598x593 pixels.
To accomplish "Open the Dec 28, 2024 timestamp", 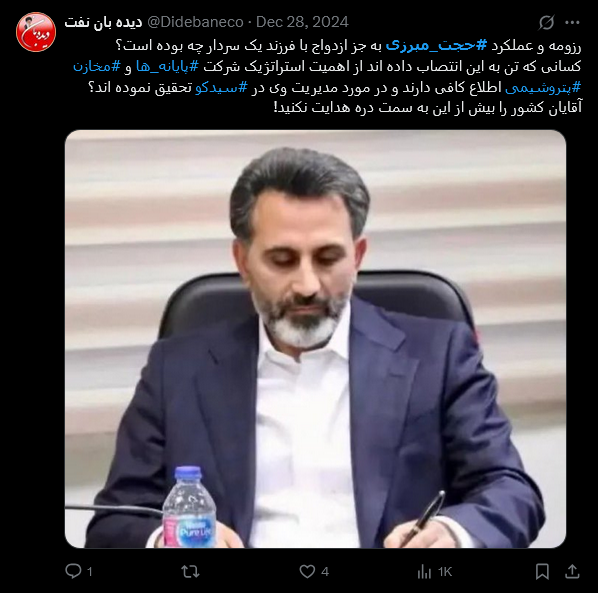I will click(302, 22).
